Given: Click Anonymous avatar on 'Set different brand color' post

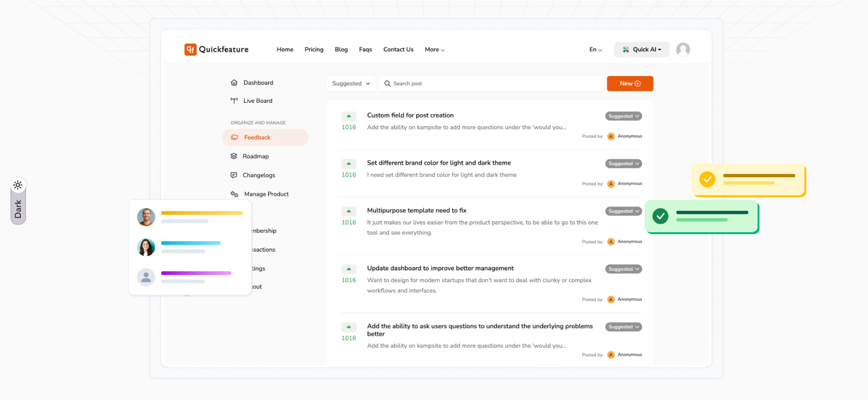Looking at the screenshot, I should pos(611,183).
